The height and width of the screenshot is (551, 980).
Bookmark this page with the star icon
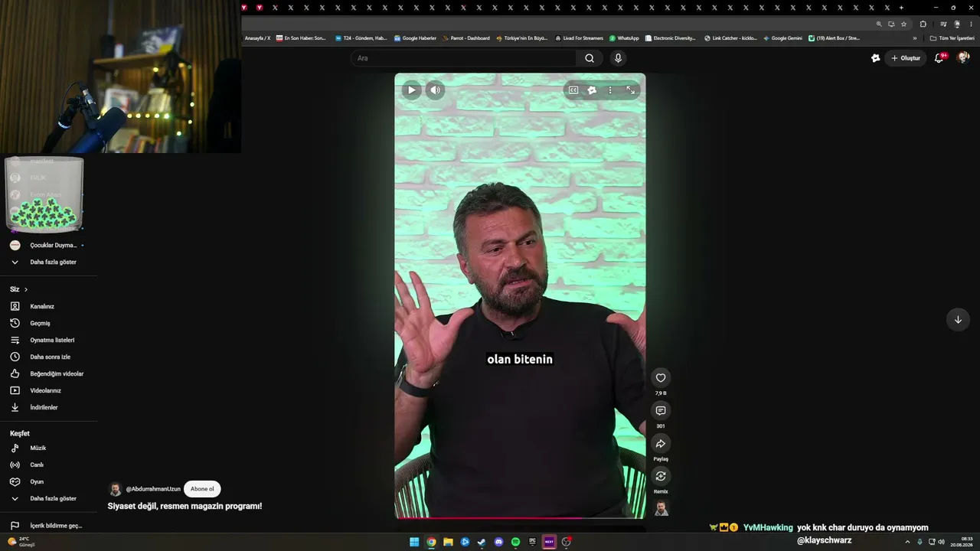click(903, 24)
